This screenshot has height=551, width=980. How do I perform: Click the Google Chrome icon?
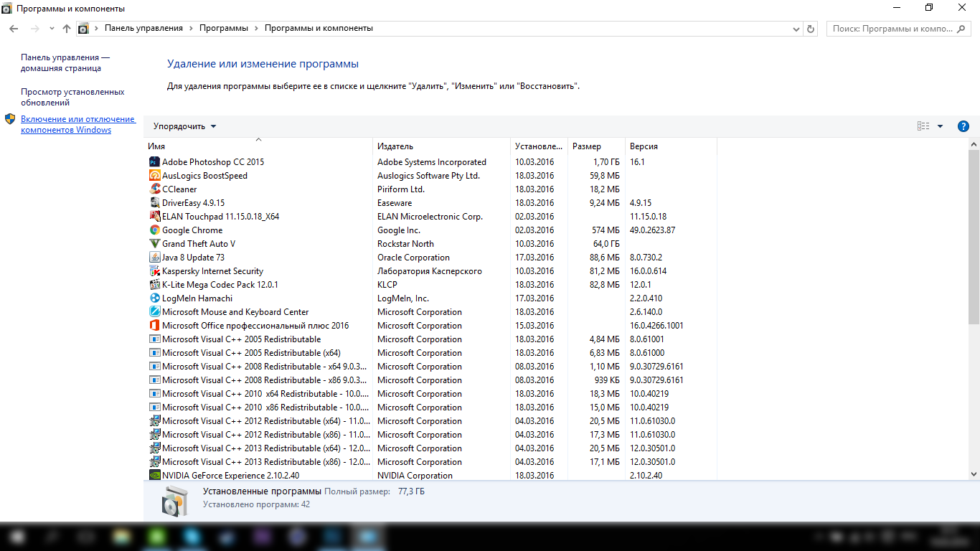coord(154,230)
